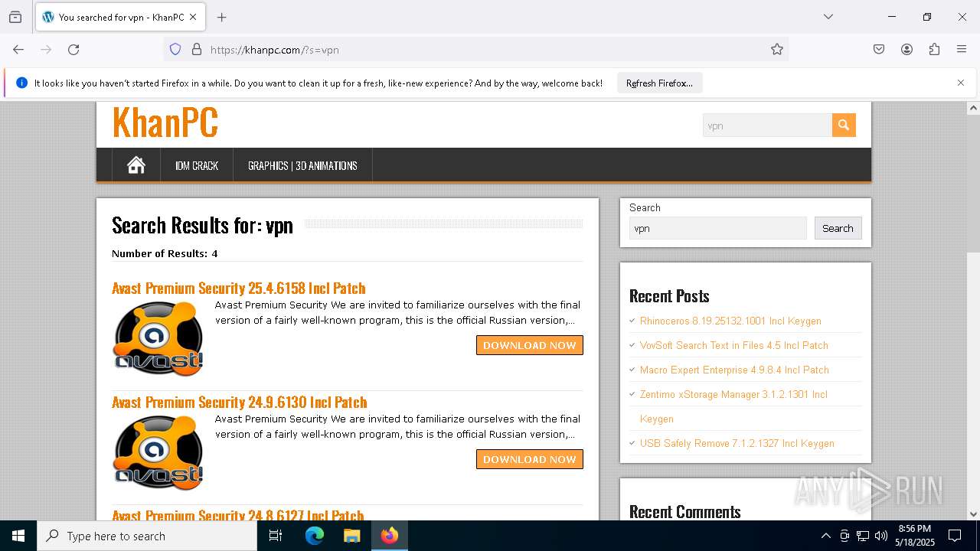Viewport: 980px width, 551px height.
Task: Focus header search field containing vpn
Action: coord(767,126)
